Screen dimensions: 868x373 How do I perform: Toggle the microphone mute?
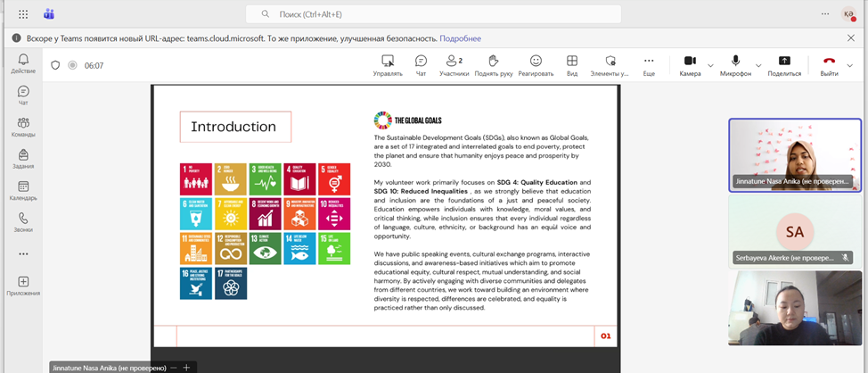click(735, 65)
